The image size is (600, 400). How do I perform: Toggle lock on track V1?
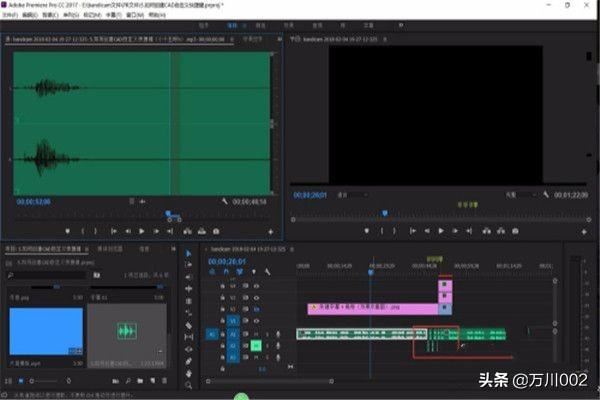click(222, 321)
